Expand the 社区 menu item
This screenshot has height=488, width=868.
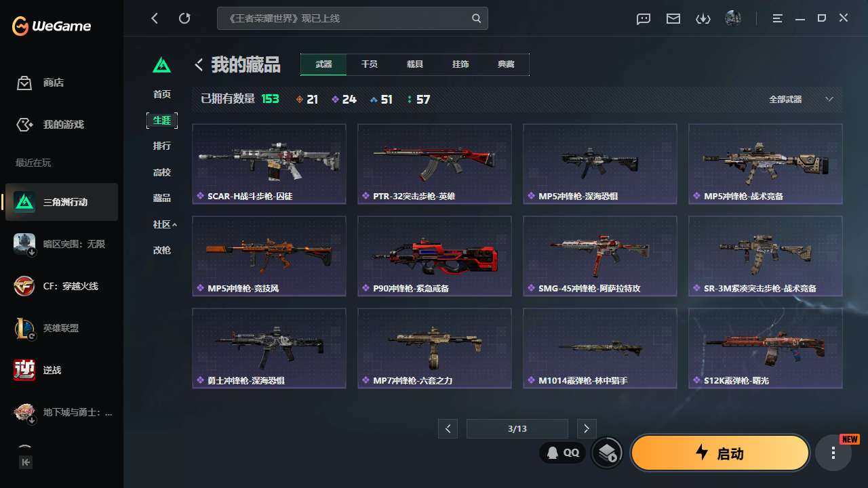tap(165, 224)
